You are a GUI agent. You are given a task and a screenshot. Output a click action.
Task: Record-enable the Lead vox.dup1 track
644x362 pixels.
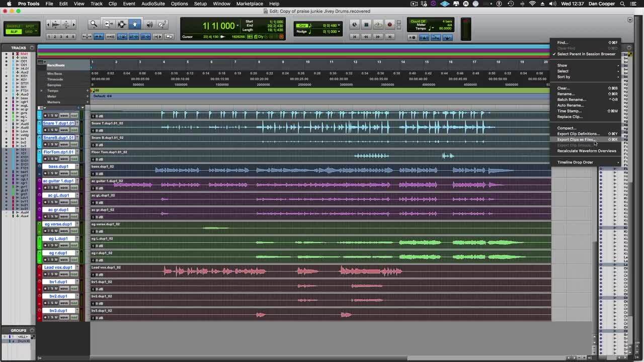coord(45,275)
